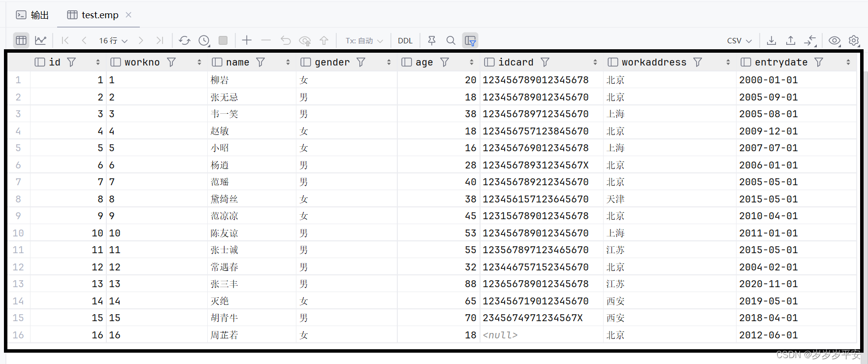This screenshot has height=364, width=868.
Task: Open search with magnifier icon
Action: point(450,40)
